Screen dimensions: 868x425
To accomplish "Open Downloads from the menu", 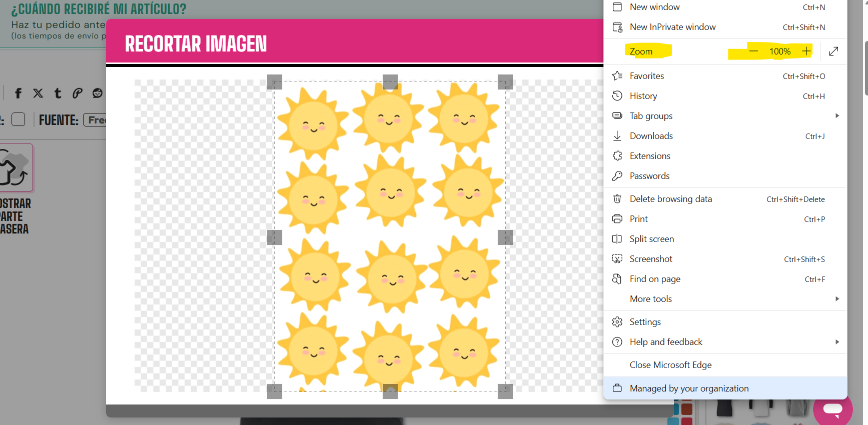I will coord(651,136).
